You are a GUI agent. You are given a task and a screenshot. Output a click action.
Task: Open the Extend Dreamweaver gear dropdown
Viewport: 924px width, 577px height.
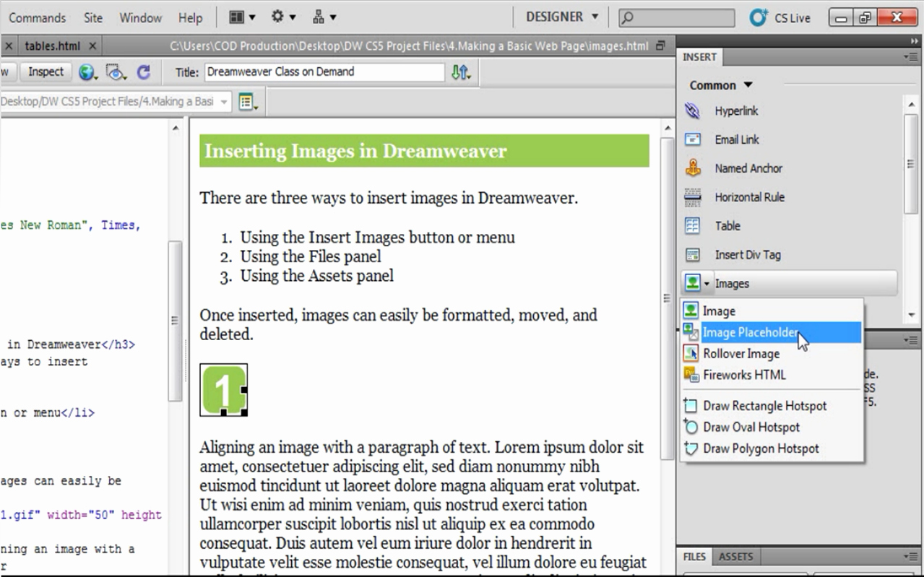tap(283, 17)
